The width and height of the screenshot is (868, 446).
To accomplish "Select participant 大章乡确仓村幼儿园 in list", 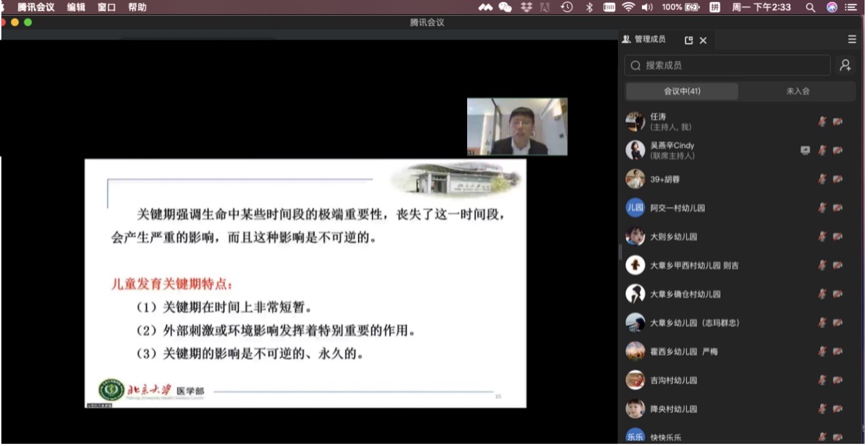I will [x=685, y=294].
